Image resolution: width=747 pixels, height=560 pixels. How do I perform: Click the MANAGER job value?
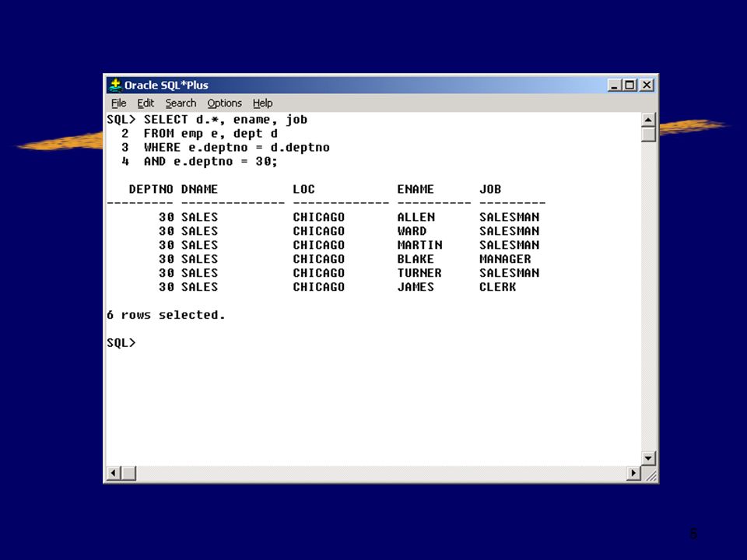tap(505, 259)
